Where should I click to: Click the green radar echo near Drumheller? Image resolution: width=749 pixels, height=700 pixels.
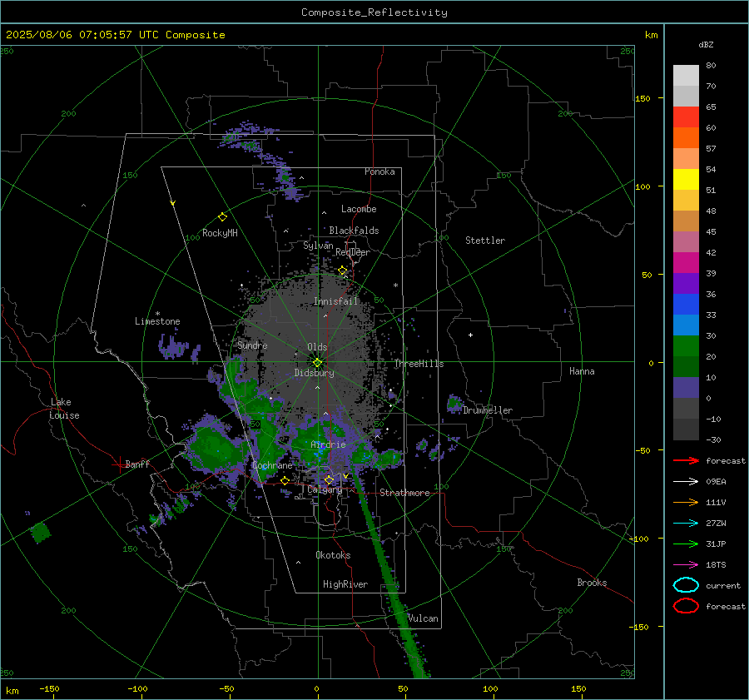454,405
